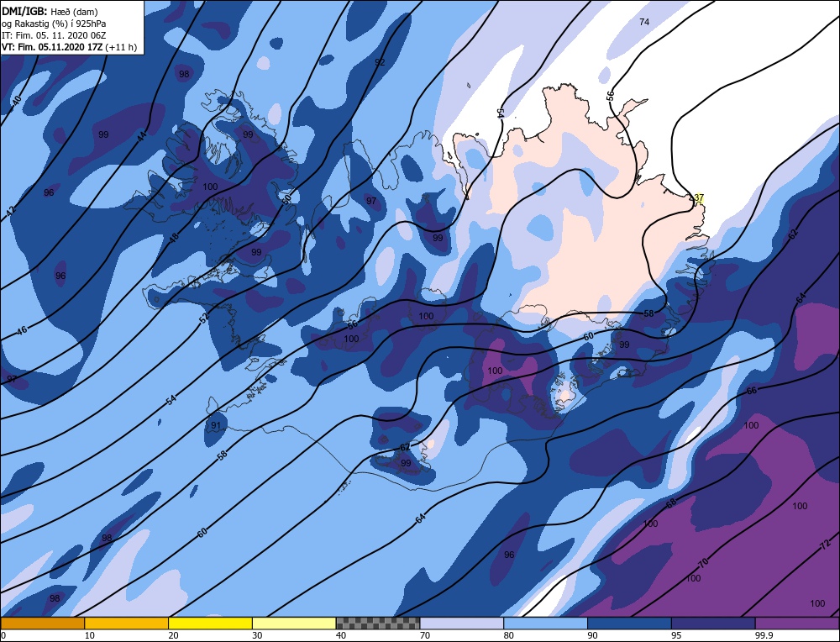Click the '74' humidity value at top right
Image resolution: width=840 pixels, height=642 pixels.
(x=644, y=22)
